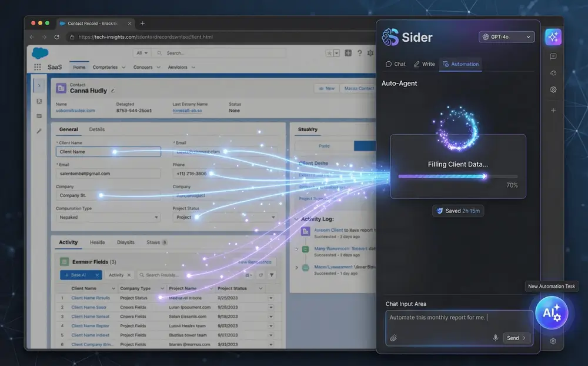
Task: Click the Sider history icon in sidebar
Action: click(553, 73)
